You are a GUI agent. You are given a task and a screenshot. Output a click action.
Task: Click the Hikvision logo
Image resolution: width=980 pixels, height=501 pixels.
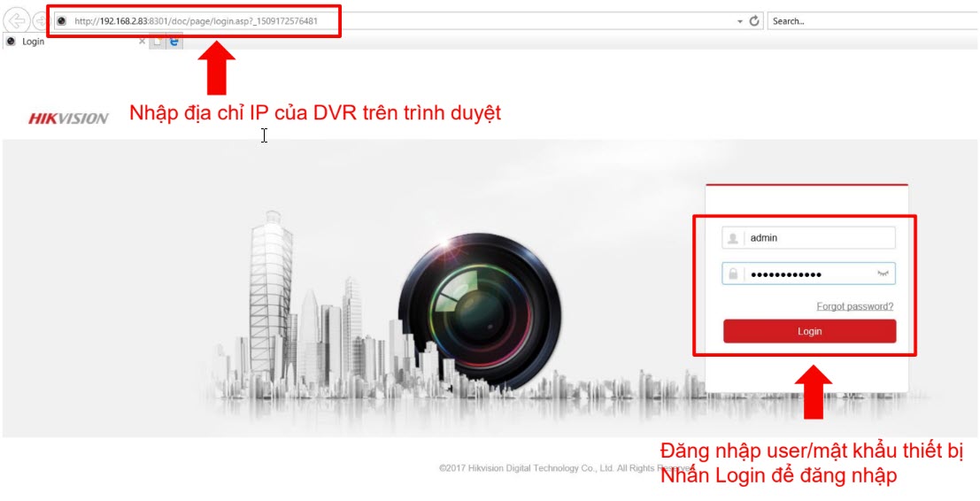click(x=68, y=119)
